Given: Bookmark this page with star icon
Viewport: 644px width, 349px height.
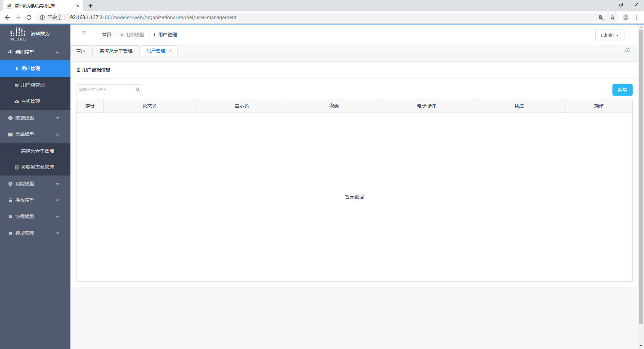Looking at the screenshot, I should [612, 17].
